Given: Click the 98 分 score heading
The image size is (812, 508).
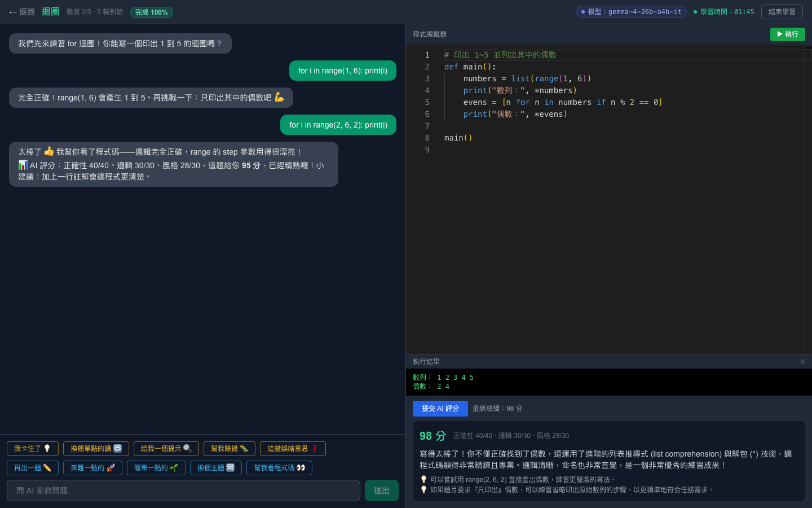Looking at the screenshot, I should click(433, 436).
